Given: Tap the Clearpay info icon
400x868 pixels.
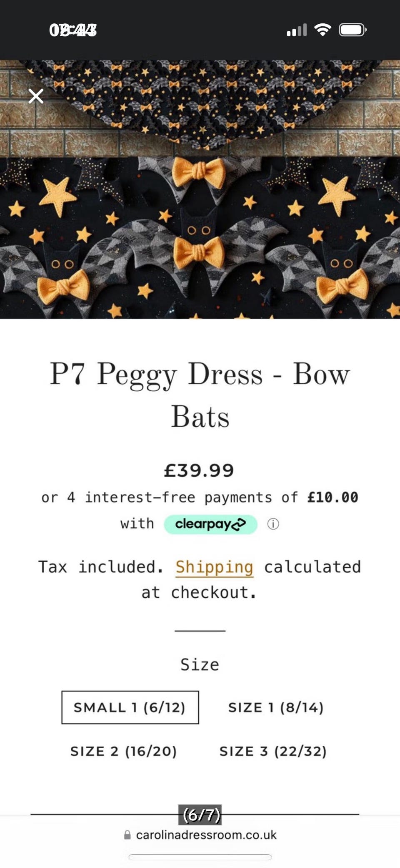Looking at the screenshot, I should (273, 524).
